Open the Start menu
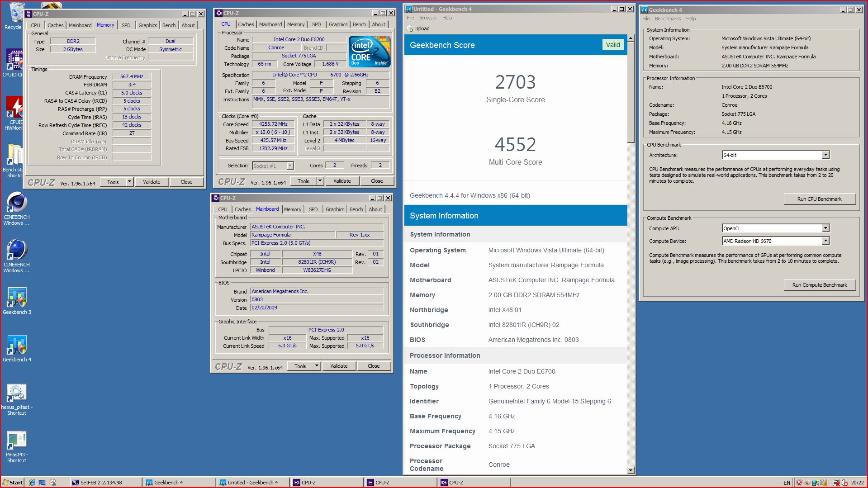Screen dimensions: 868x488 [13, 483]
